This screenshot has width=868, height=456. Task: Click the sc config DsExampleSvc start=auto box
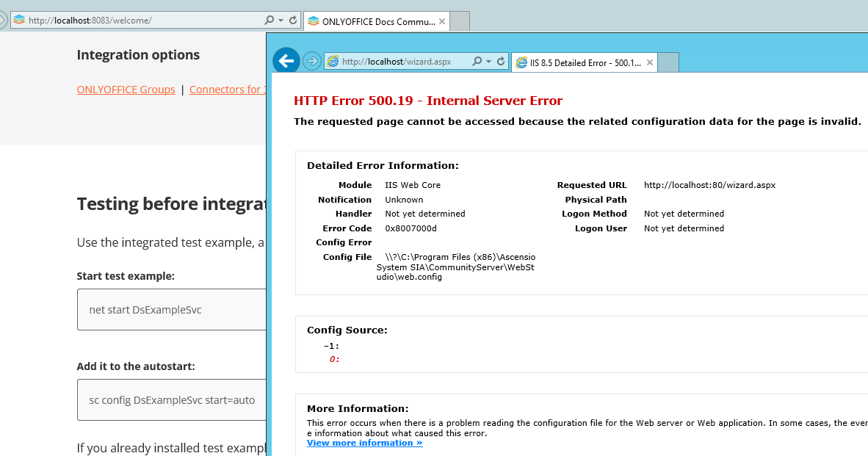pyautogui.click(x=172, y=399)
